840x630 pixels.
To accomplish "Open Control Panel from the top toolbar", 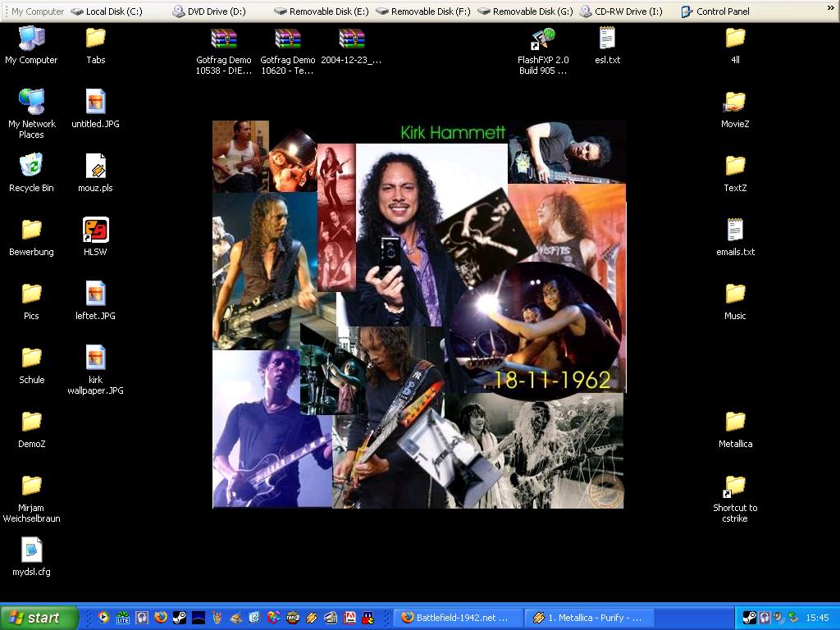I will [715, 11].
